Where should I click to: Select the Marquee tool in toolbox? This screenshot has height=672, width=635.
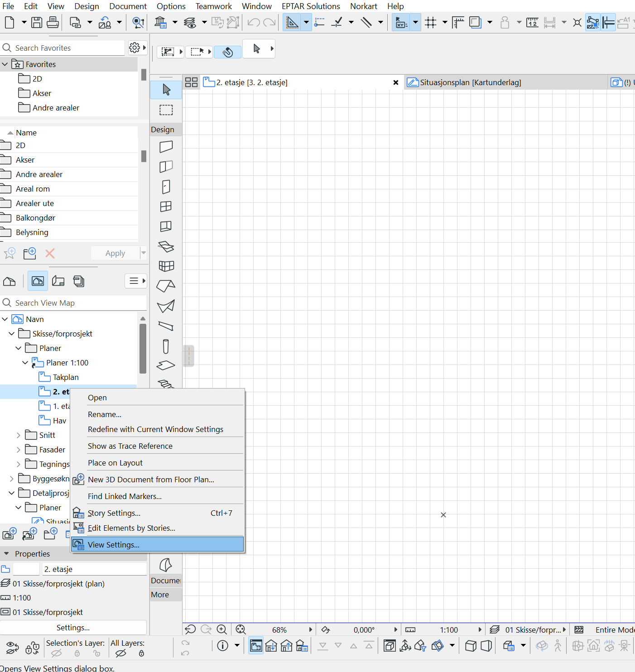click(x=166, y=110)
